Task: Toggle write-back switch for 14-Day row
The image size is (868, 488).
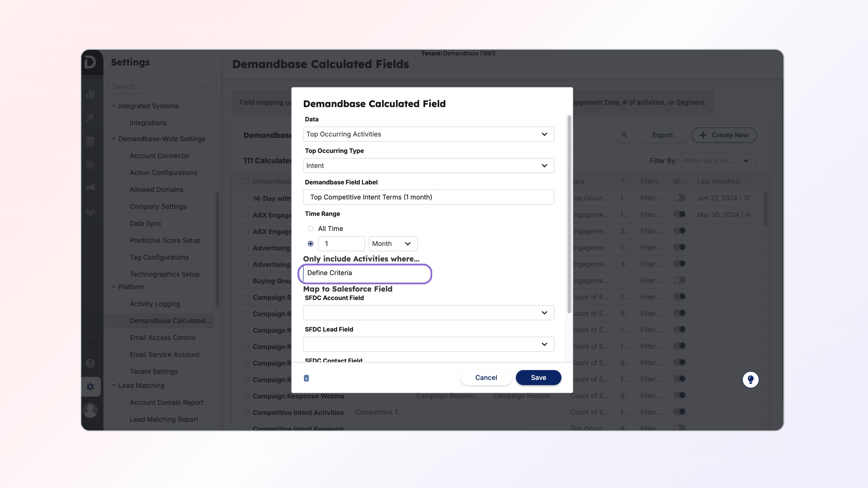Action: [x=679, y=198]
